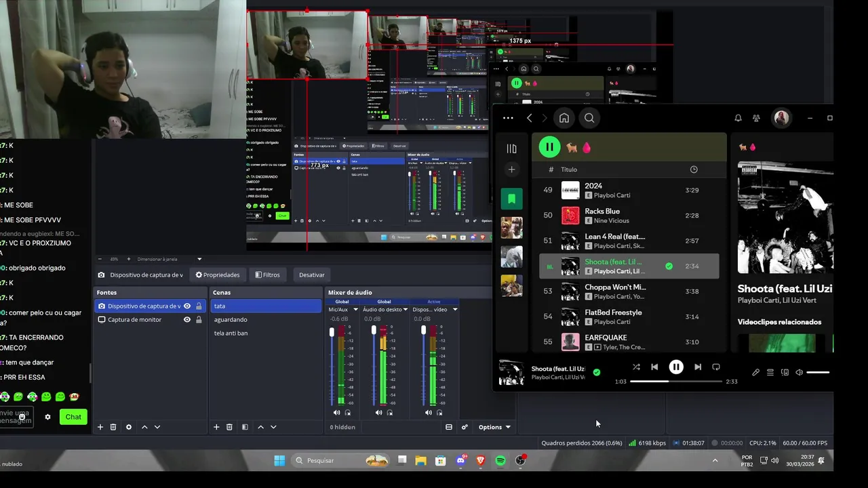This screenshot has width=868, height=488.
Task: Adjust Spotify volume slider
Action: click(x=818, y=372)
